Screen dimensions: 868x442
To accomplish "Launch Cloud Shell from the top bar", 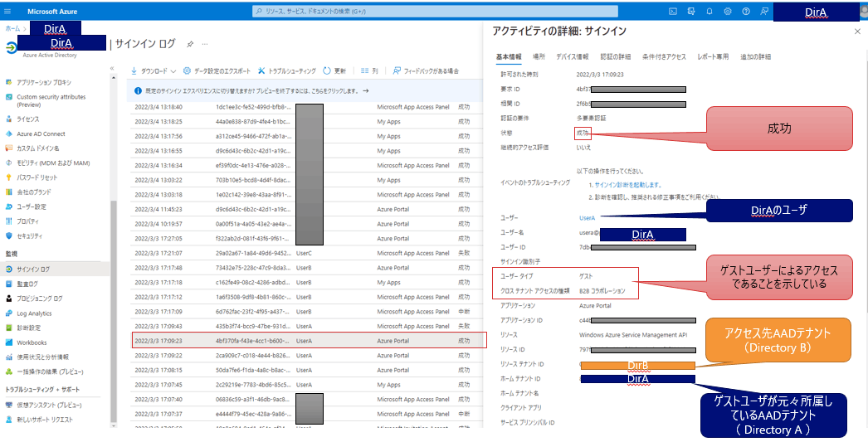I will 673,11.
